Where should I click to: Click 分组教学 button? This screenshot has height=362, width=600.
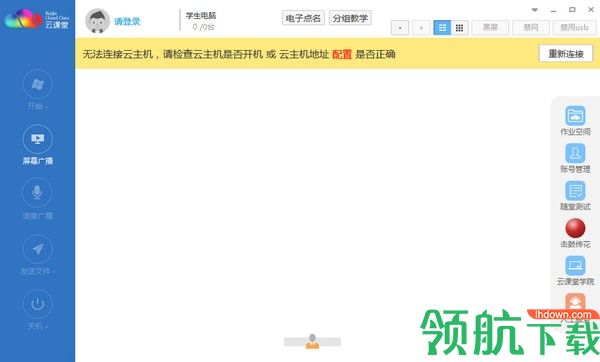click(x=350, y=18)
